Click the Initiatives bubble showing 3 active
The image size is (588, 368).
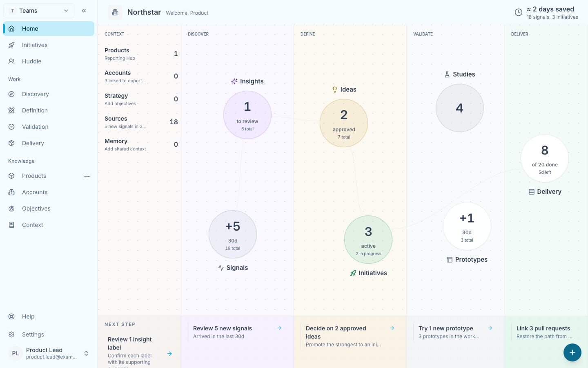(x=368, y=240)
